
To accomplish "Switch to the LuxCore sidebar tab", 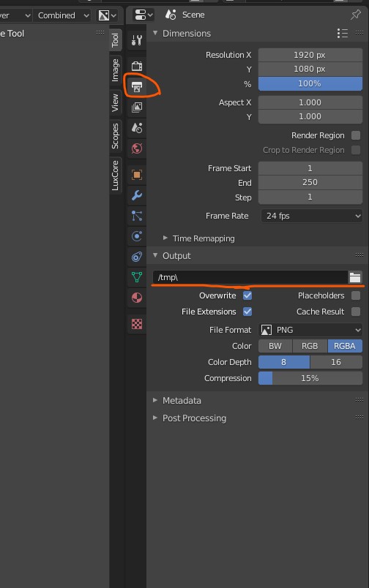I will click(x=115, y=176).
